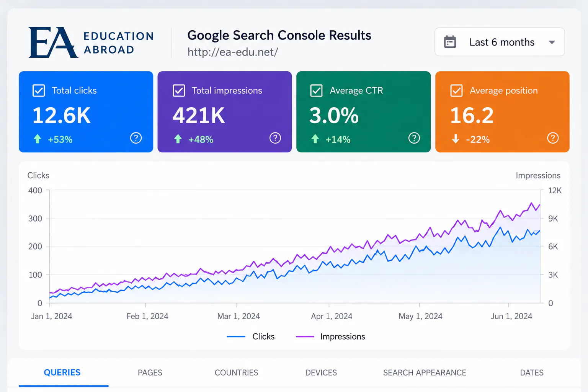Uncheck the Total clicks checkbox
588x392 pixels.
39,91
